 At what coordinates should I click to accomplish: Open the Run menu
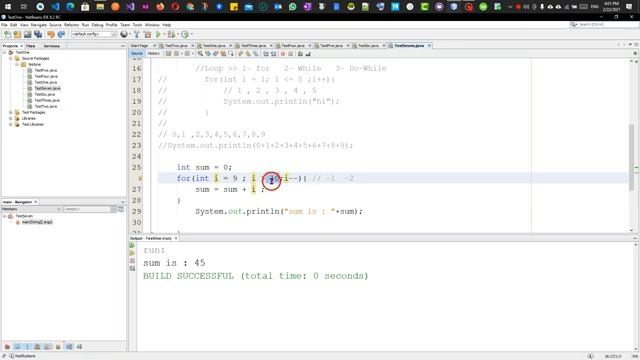coord(85,25)
